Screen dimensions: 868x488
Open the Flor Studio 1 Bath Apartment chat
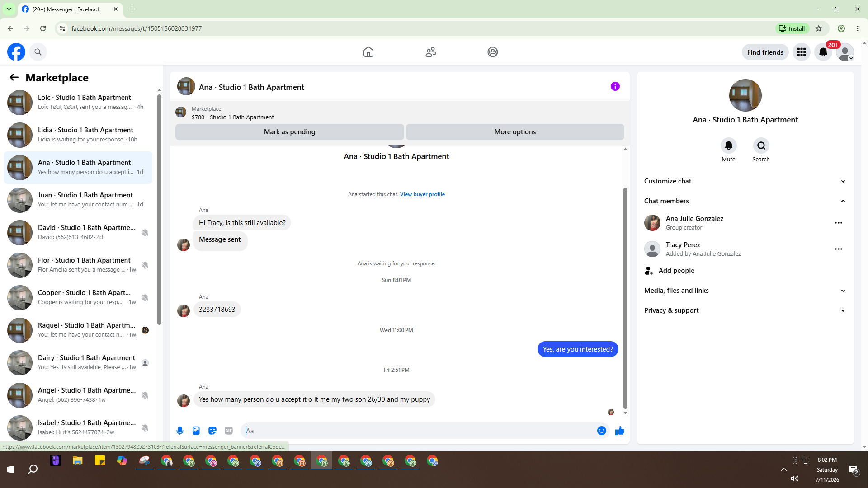[x=78, y=265]
